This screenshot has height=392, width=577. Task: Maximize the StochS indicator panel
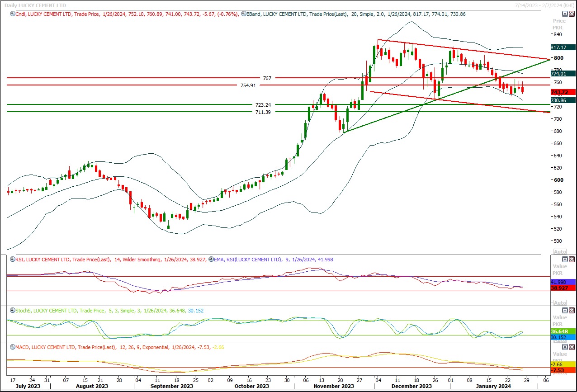point(565,310)
